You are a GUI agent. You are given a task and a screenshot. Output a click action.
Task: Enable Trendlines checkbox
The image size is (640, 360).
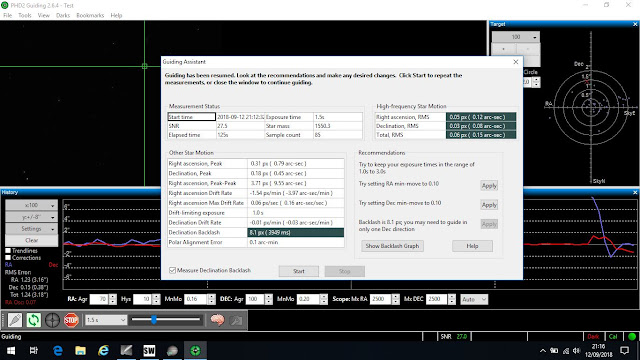pos(8,251)
